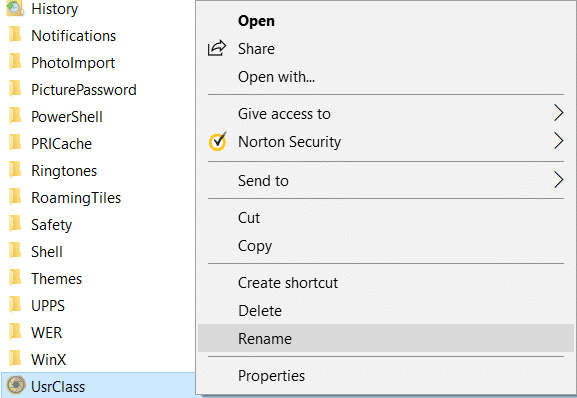Choose Cut from the context menu
Screen dimensions: 577x398
pos(386,218)
